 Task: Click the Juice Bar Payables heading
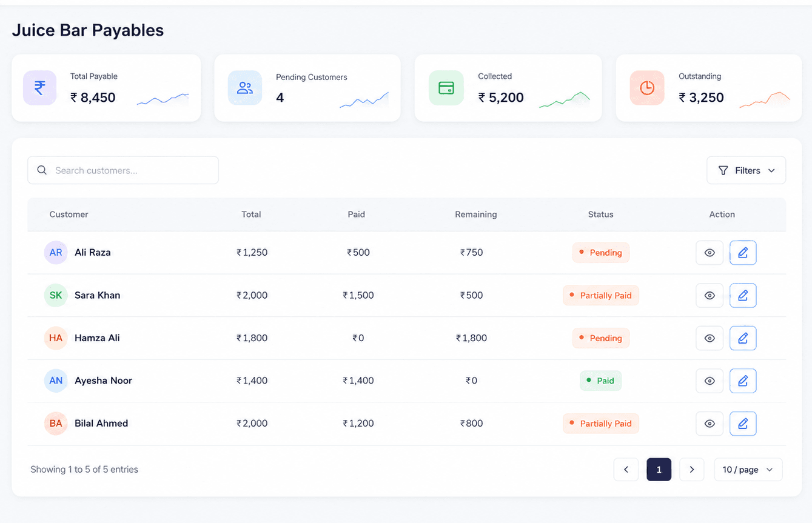[x=88, y=30]
